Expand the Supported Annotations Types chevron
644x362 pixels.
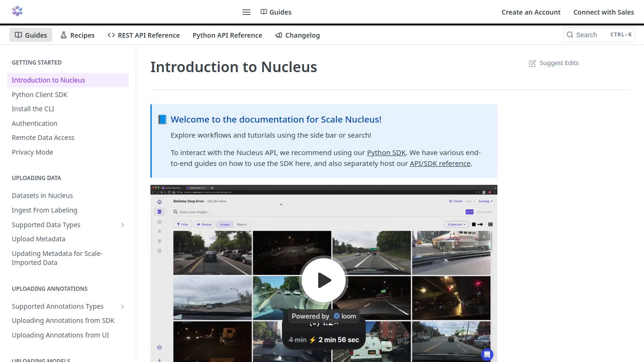(123, 306)
